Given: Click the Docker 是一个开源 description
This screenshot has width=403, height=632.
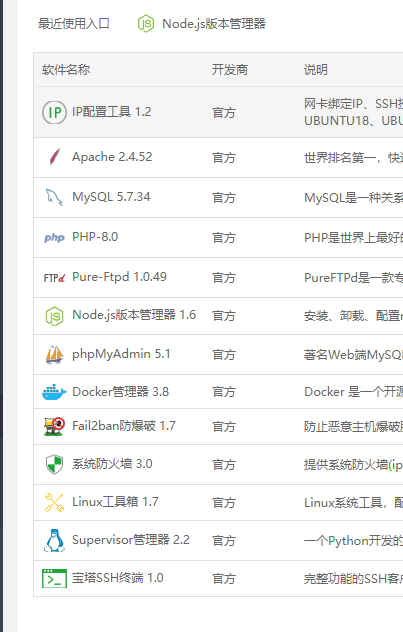Looking at the screenshot, I should 353,392.
